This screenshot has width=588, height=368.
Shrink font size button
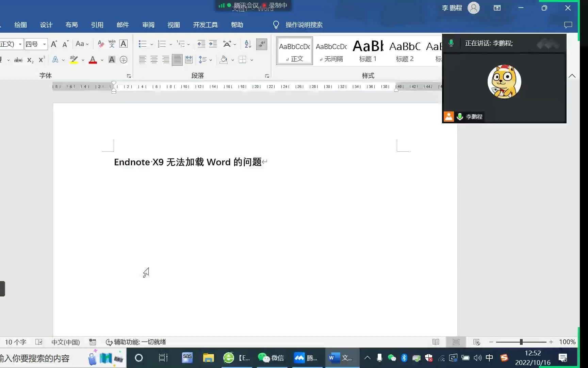coord(65,44)
